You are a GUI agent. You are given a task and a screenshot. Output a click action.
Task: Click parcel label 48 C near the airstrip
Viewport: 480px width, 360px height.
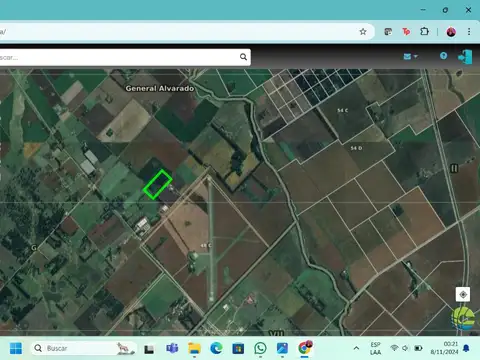tap(206, 246)
